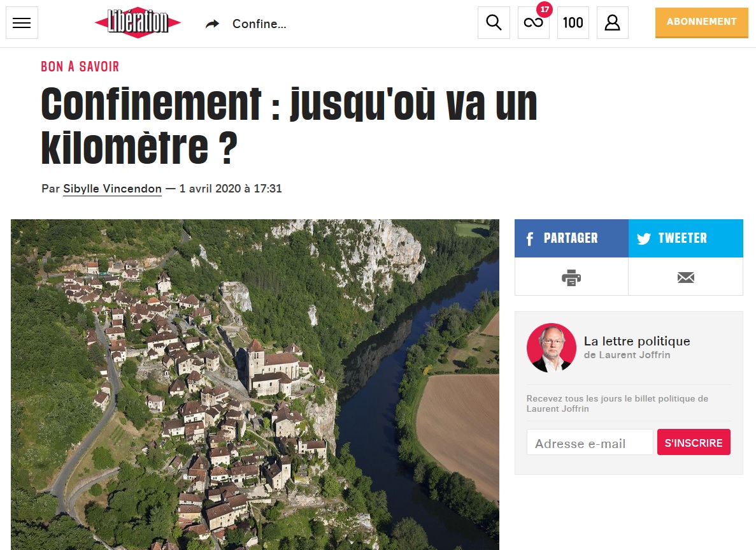Open the search magnifier
756x550 pixels.
(494, 23)
